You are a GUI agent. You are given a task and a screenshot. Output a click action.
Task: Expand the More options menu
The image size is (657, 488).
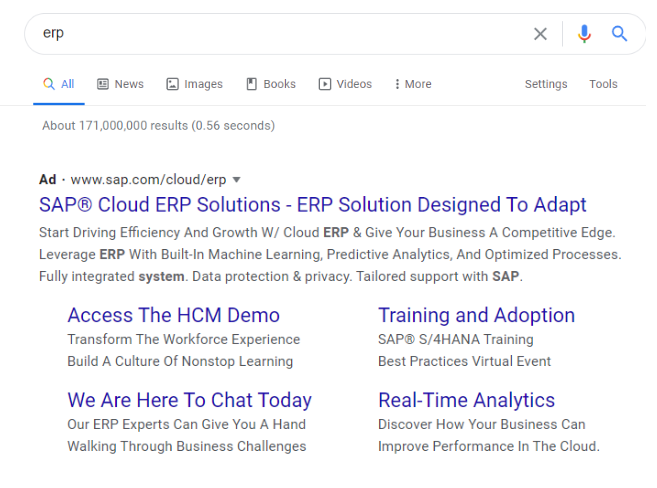click(x=413, y=84)
